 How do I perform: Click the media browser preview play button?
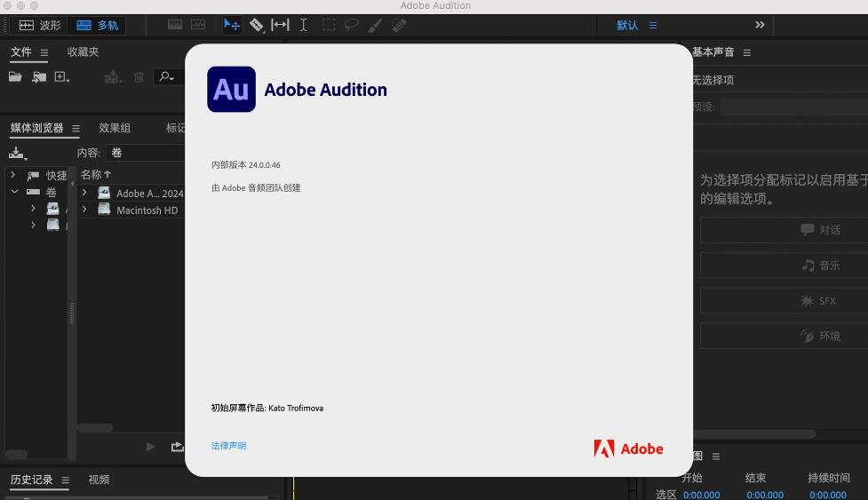pyautogui.click(x=150, y=447)
